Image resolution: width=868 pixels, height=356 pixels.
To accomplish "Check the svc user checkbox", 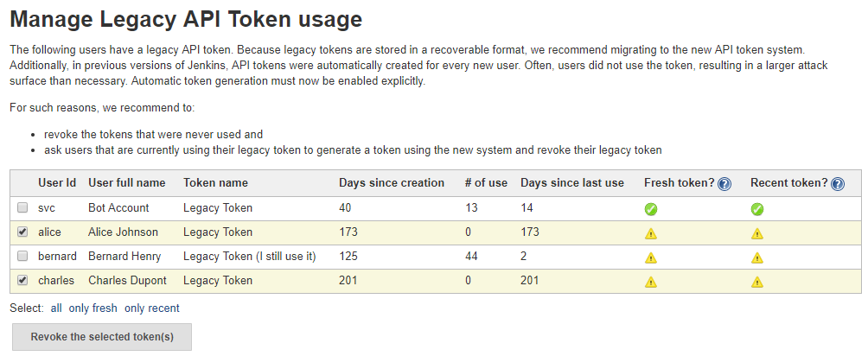I will coord(22,208).
